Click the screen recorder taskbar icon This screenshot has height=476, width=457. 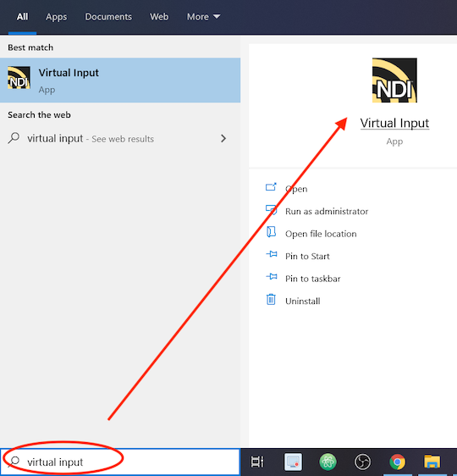(x=293, y=462)
